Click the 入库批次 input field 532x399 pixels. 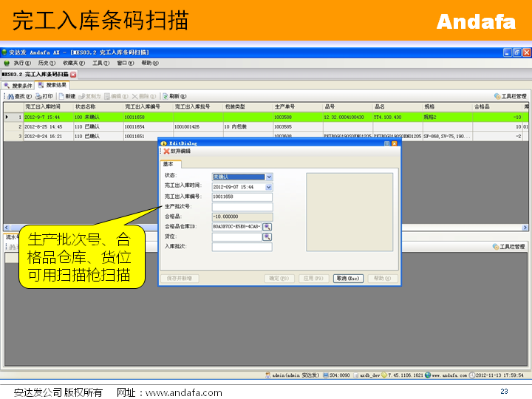(242, 247)
